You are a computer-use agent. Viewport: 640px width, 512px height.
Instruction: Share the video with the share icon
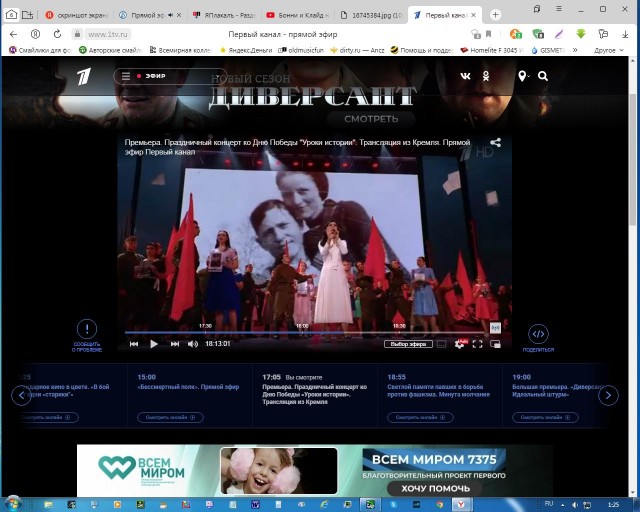coord(496,142)
